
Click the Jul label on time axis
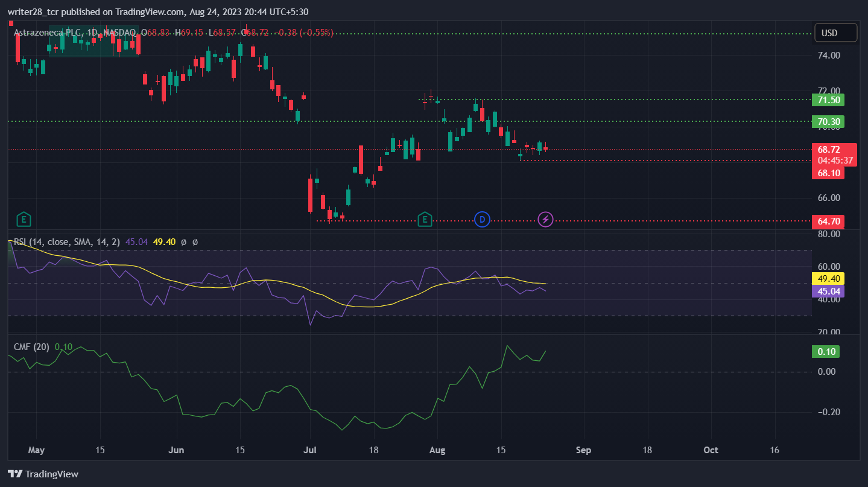pyautogui.click(x=309, y=450)
